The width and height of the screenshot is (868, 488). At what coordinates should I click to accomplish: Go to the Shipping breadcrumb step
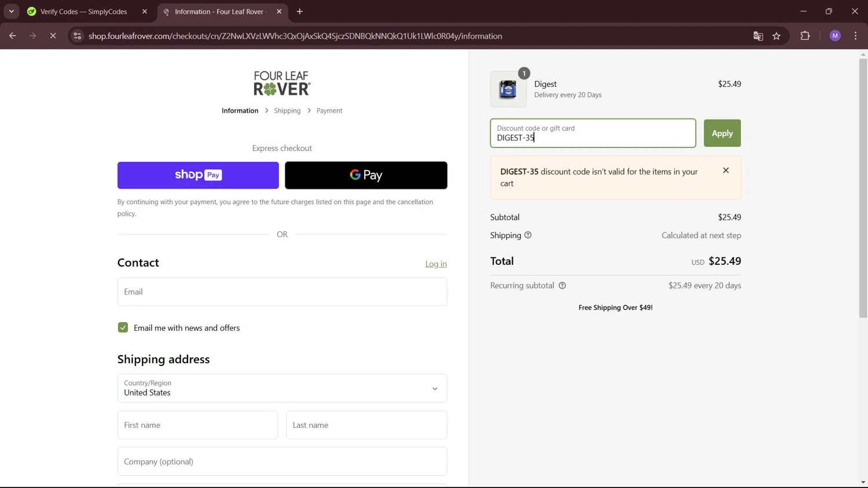tap(287, 110)
